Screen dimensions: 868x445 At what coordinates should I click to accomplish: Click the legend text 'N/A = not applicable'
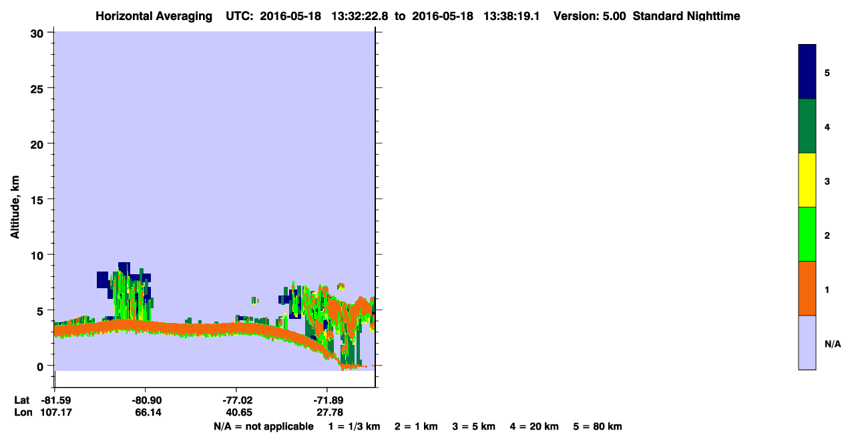(263, 426)
